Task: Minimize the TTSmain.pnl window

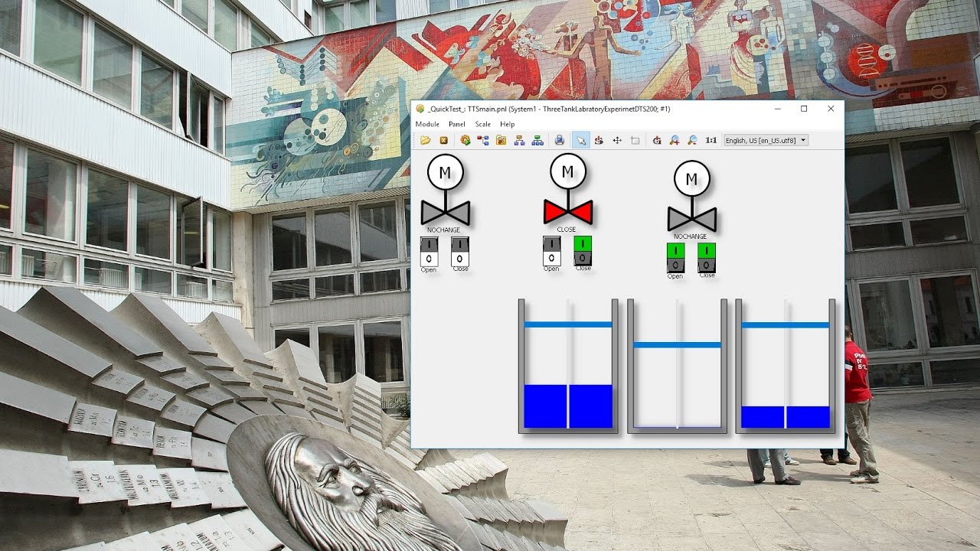Action: pyautogui.click(x=777, y=109)
